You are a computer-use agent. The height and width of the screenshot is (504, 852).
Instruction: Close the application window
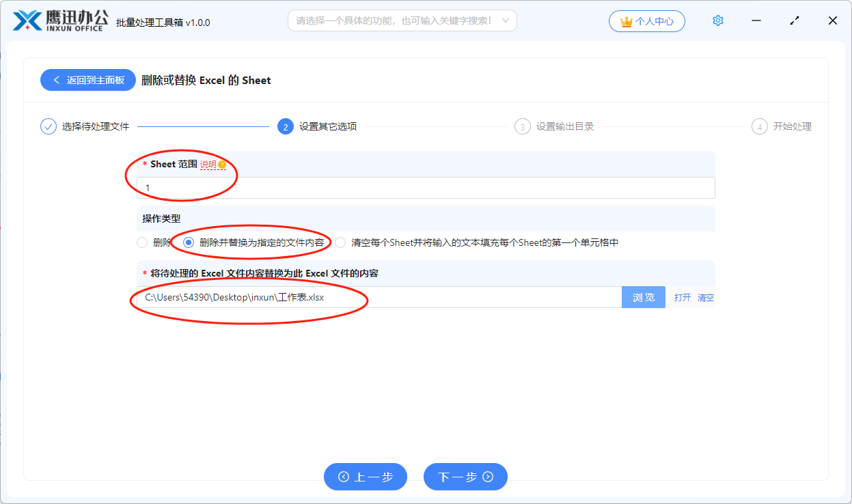pos(833,20)
